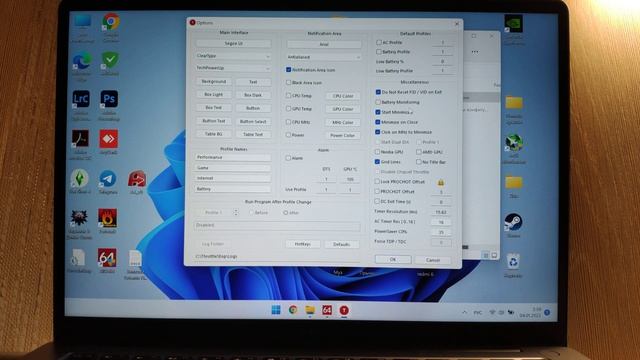Click the Defaults button
This screenshot has width=640, height=360.
342,244
